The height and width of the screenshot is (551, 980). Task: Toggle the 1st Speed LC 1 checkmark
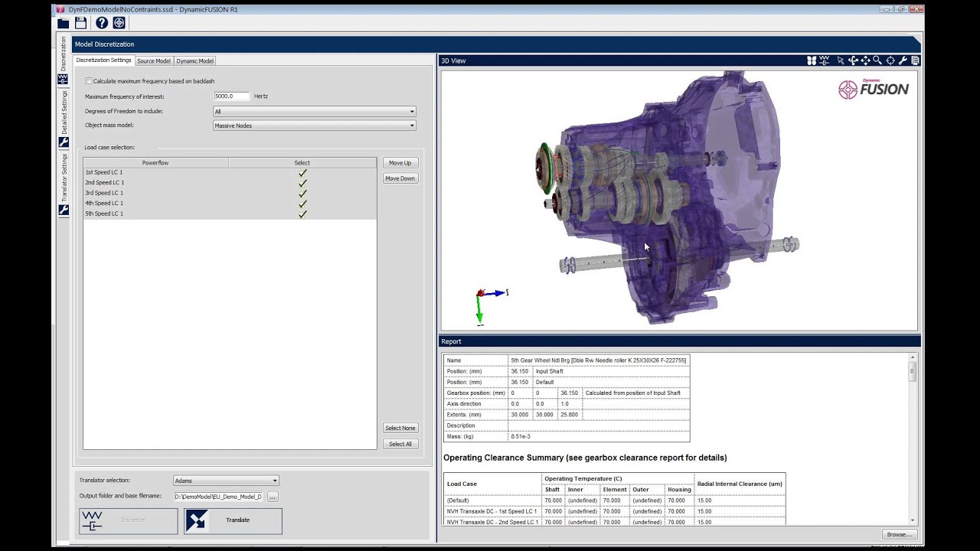(302, 172)
